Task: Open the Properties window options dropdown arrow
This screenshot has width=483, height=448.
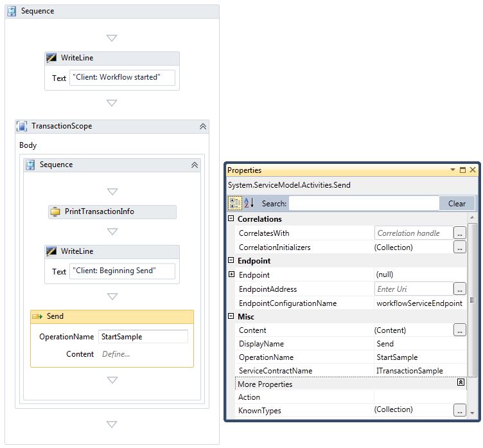Action: 453,170
